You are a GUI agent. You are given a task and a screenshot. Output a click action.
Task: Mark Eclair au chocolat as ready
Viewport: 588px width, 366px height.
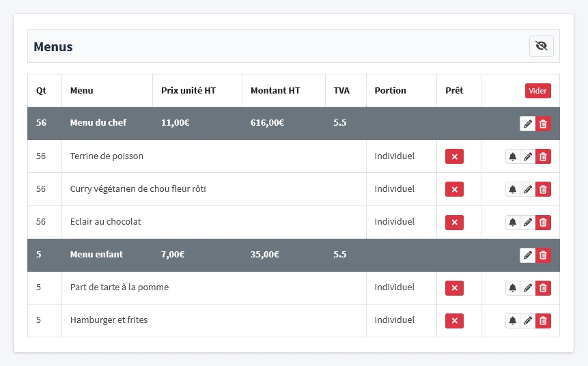pos(455,223)
